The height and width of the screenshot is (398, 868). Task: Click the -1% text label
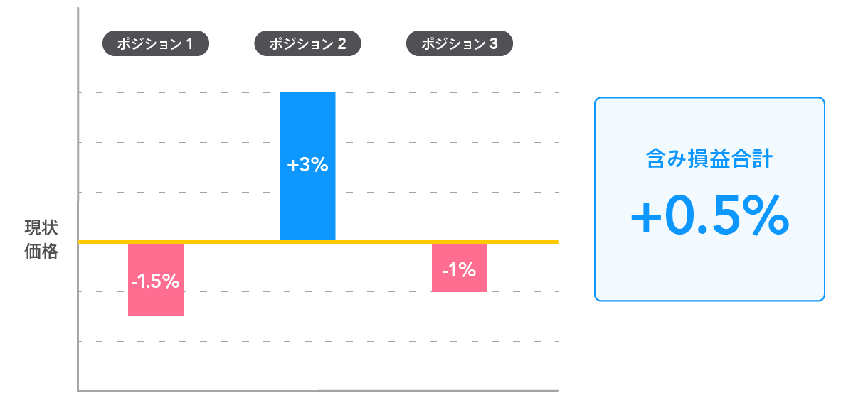[x=459, y=270]
